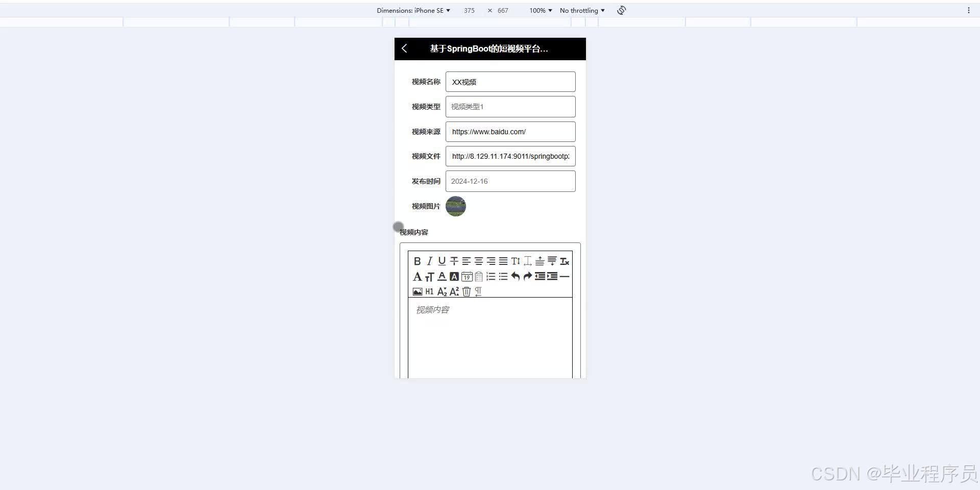Toggle a bullet list in the editor
980x490 pixels.
pos(503,277)
